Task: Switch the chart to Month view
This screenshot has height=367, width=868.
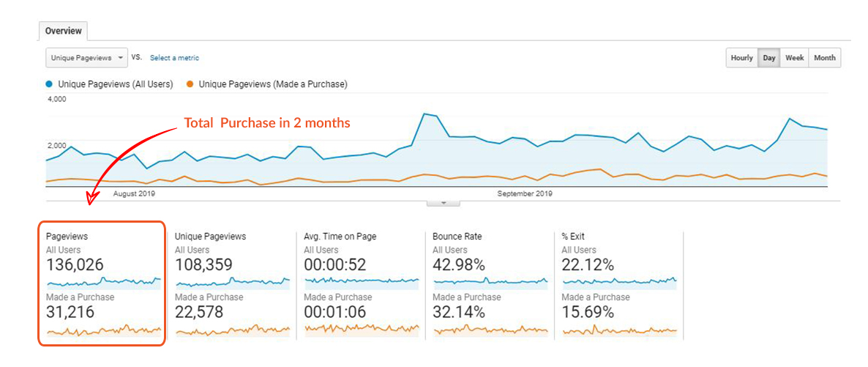Action: 825,58
